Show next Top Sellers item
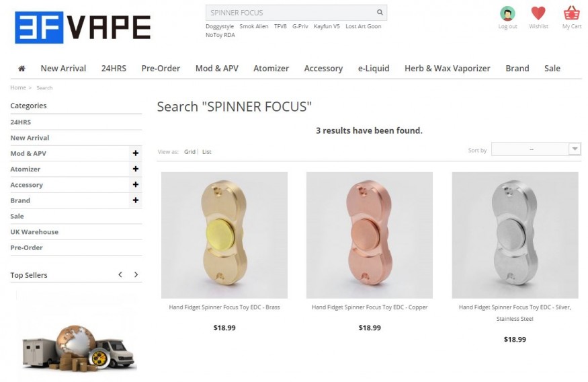Screen dimensions: 588x382 [136, 274]
